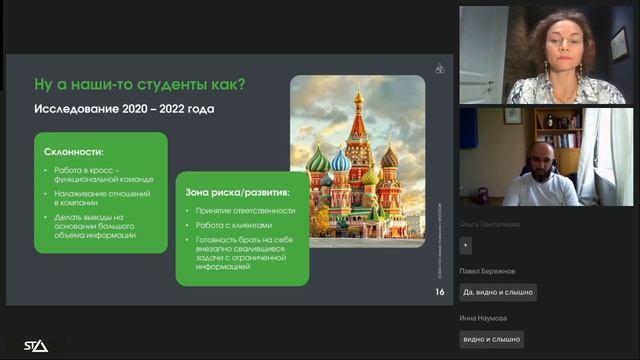The height and width of the screenshot is (360, 640).
Task: Click the '+' chat message bubble
Action: [466, 245]
